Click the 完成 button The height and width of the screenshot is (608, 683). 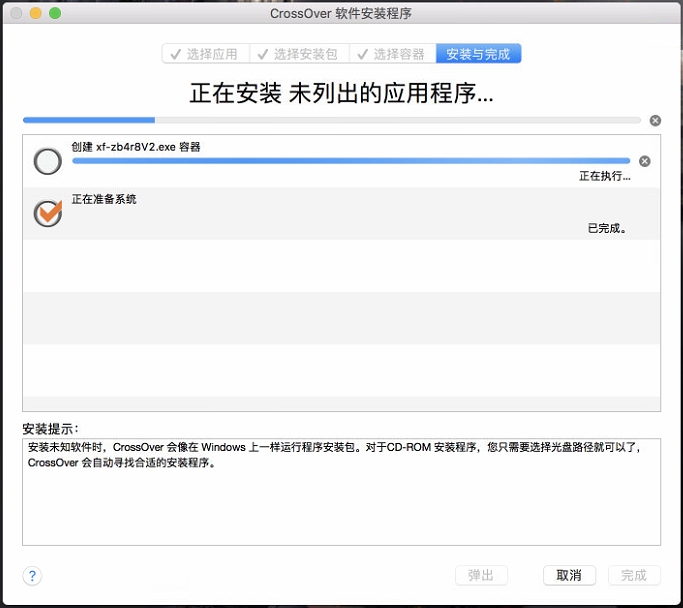click(634, 575)
